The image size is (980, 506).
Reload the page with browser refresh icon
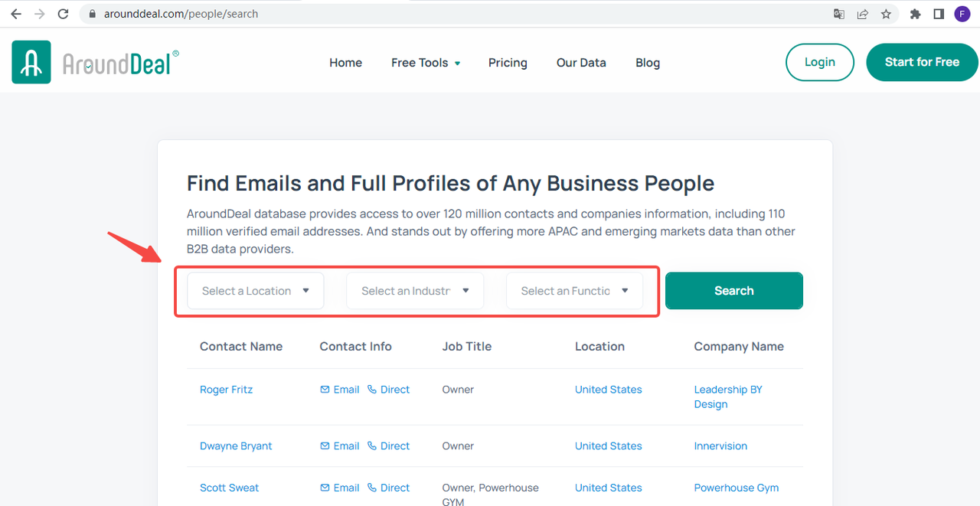pos(64,14)
